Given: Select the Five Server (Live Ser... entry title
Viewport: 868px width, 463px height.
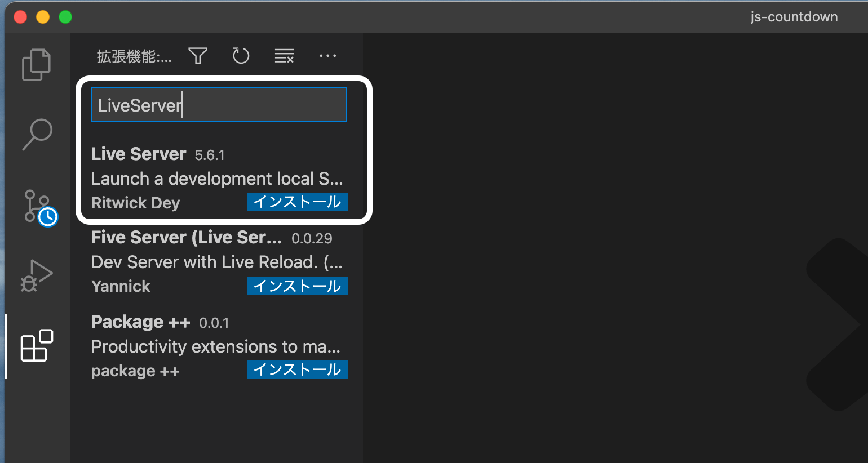Looking at the screenshot, I should click(x=187, y=238).
